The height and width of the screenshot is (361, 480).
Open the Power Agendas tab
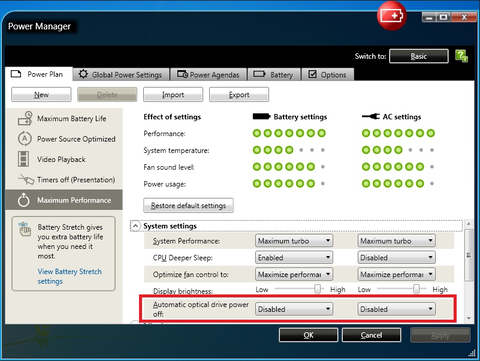(209, 74)
